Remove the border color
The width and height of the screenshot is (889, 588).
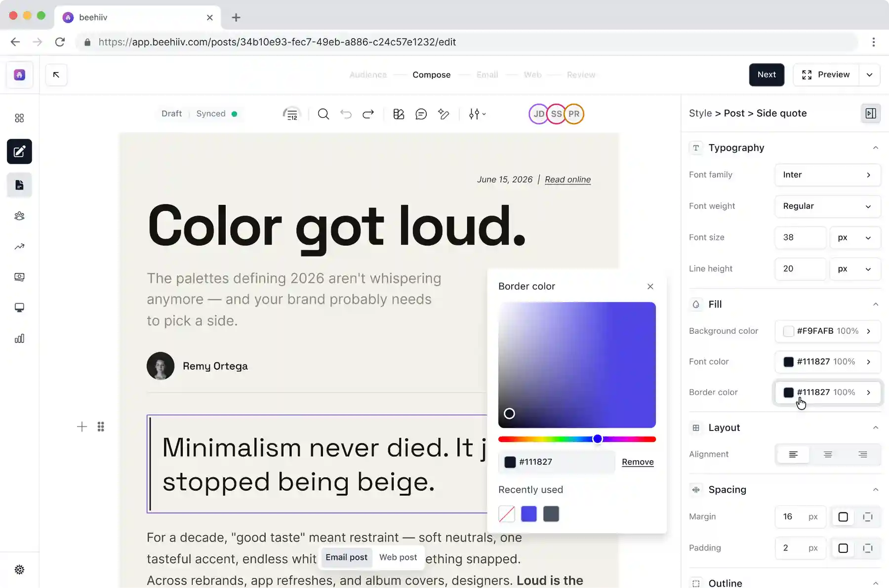coord(638,462)
